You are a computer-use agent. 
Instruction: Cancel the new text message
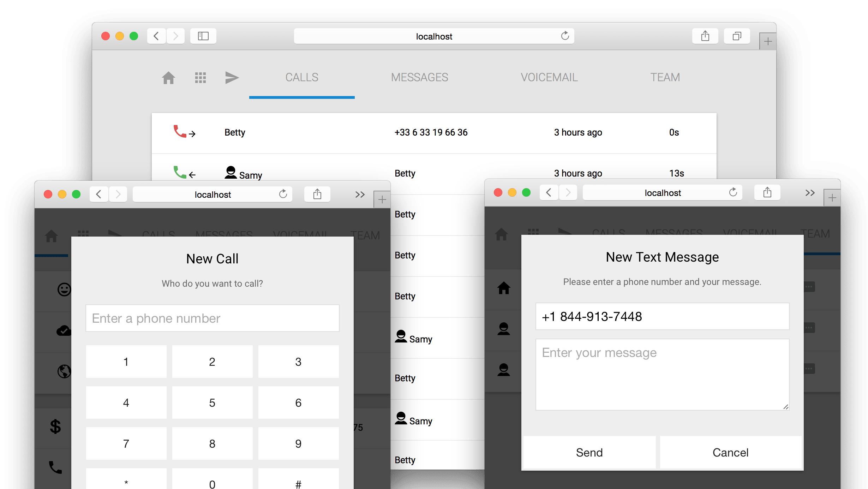pyautogui.click(x=730, y=452)
